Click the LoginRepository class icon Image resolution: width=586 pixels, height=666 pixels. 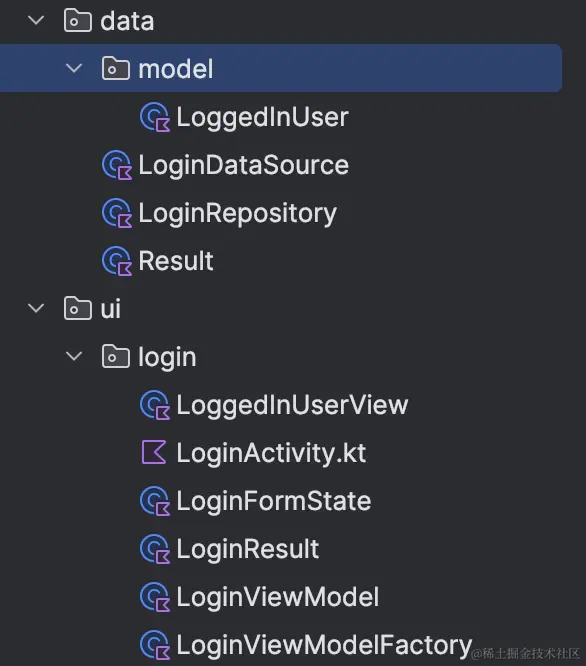(x=117, y=213)
